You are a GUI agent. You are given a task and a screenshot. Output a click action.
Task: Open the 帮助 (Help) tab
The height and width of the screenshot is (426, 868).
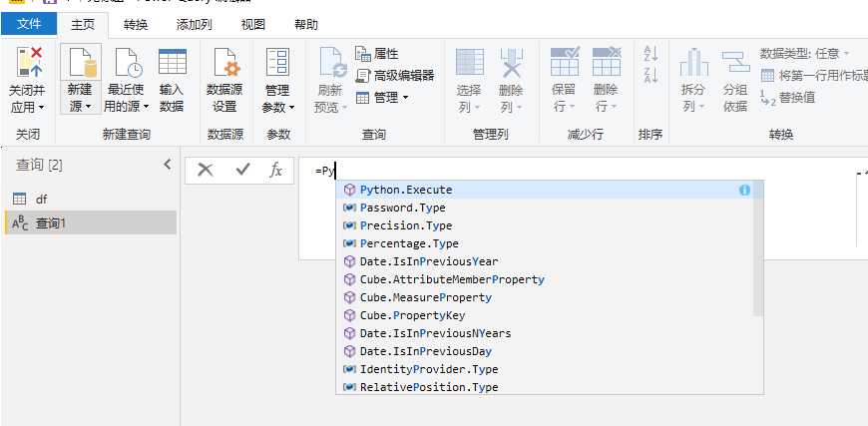click(306, 24)
